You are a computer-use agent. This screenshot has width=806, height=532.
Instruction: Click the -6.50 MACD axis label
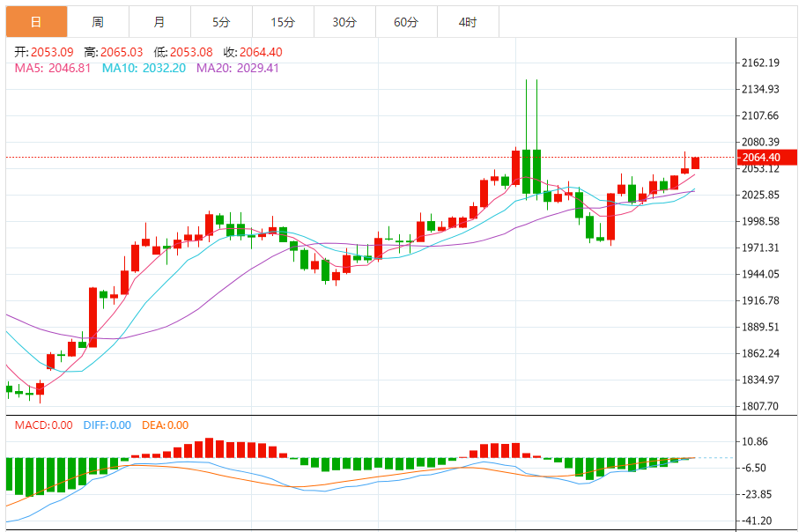point(753,468)
